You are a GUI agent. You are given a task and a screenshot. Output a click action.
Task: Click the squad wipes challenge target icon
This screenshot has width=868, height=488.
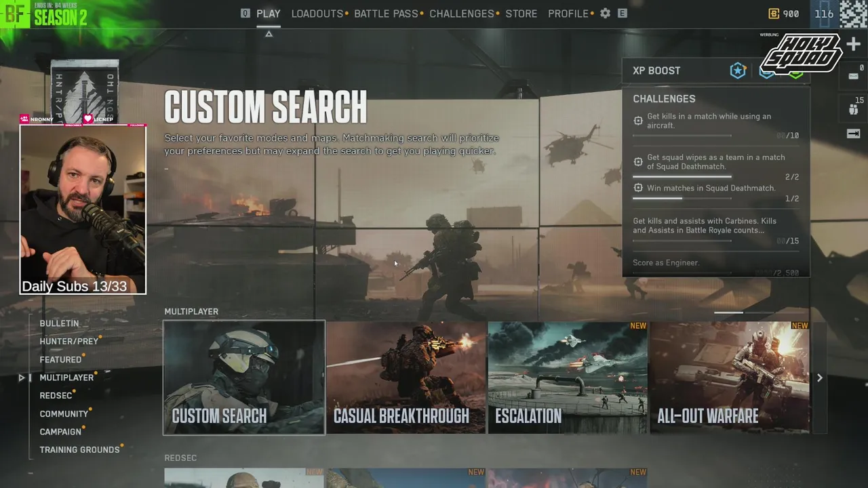pyautogui.click(x=638, y=162)
